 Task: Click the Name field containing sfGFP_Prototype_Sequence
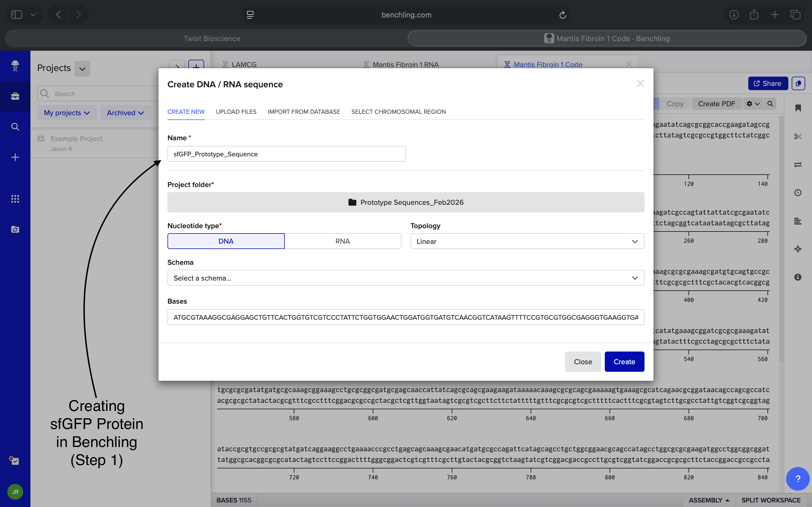click(x=286, y=154)
